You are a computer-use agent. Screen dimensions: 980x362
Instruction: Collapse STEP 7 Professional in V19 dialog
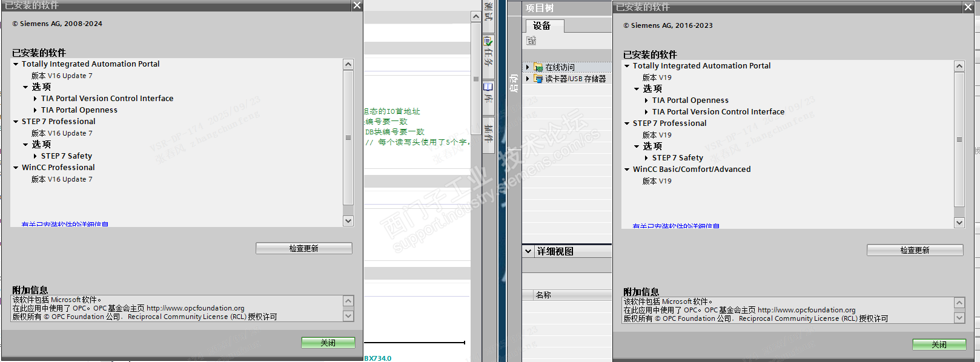627,123
